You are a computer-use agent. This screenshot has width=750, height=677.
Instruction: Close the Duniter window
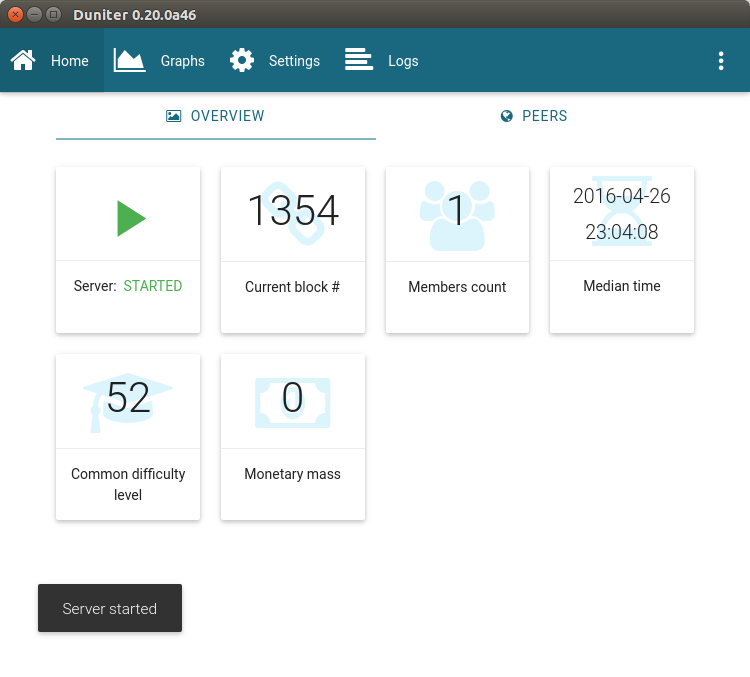click(x=15, y=14)
